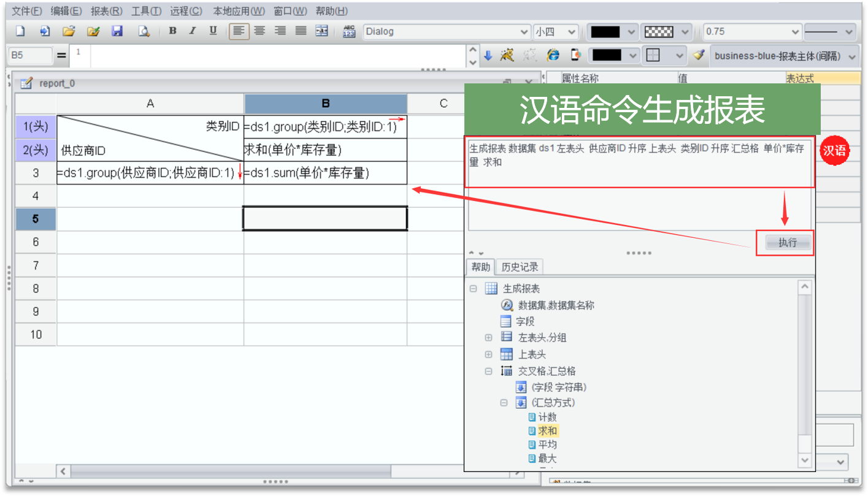The height and width of the screenshot is (496, 868).
Task: Click the 执行 button
Action: click(787, 243)
